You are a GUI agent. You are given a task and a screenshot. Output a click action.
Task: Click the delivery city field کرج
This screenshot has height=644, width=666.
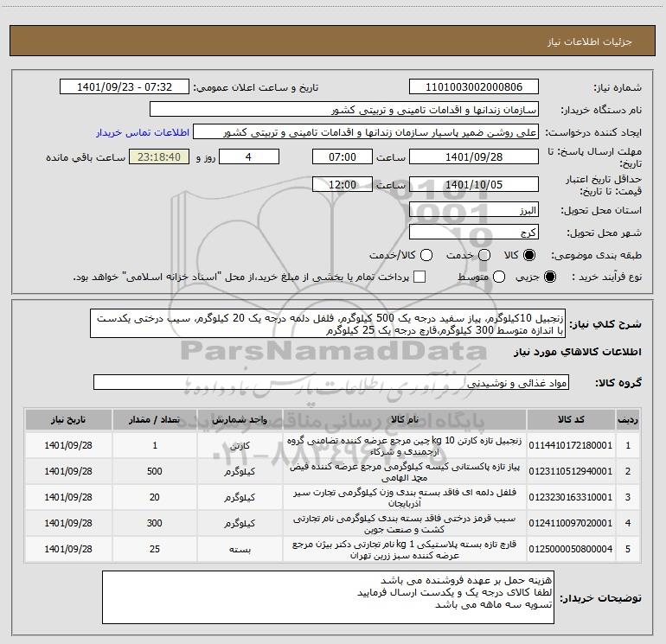474,233
